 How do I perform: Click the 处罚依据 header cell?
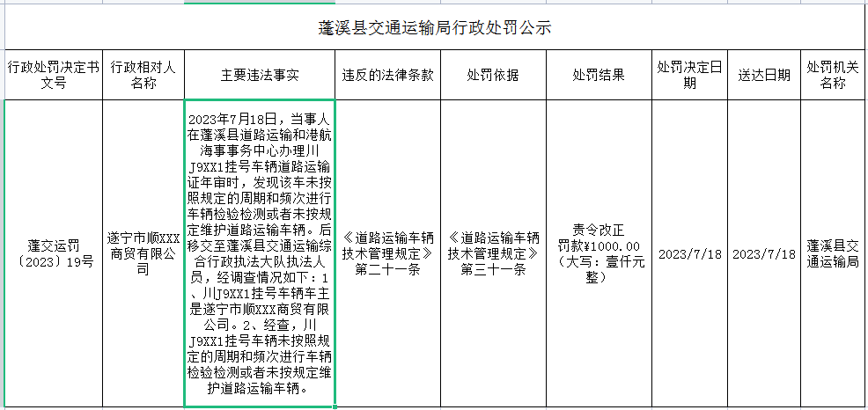click(x=493, y=75)
